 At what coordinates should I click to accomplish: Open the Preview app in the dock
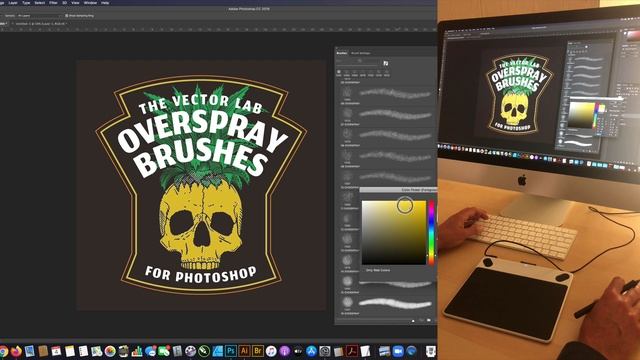(29, 351)
